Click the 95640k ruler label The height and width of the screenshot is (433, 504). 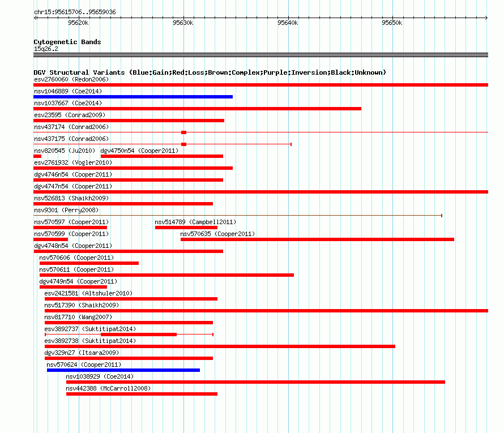[x=288, y=23]
